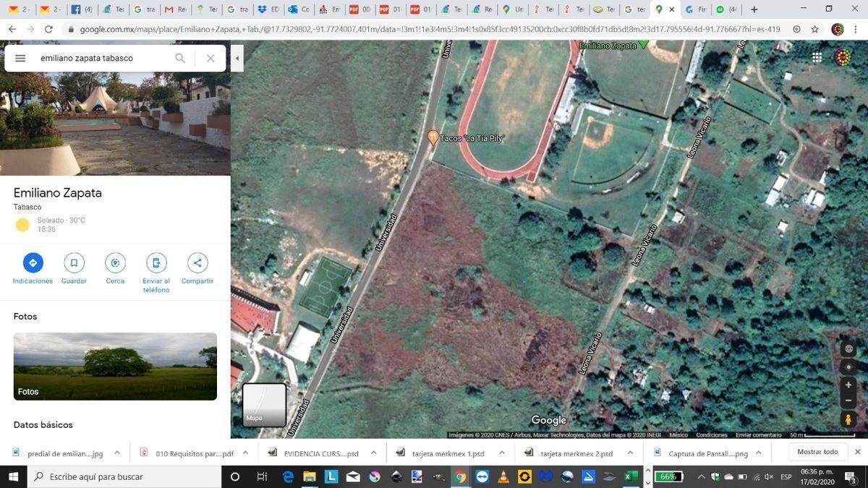Screen dimensions: 868x488
Task: Switch to the Outlook Co tab
Action: pyautogui.click(x=299, y=9)
